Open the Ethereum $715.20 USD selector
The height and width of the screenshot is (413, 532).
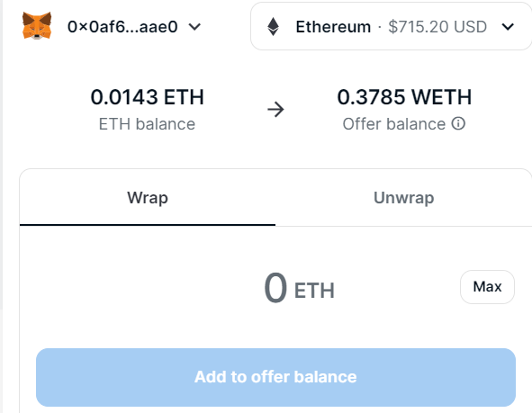coord(391,26)
